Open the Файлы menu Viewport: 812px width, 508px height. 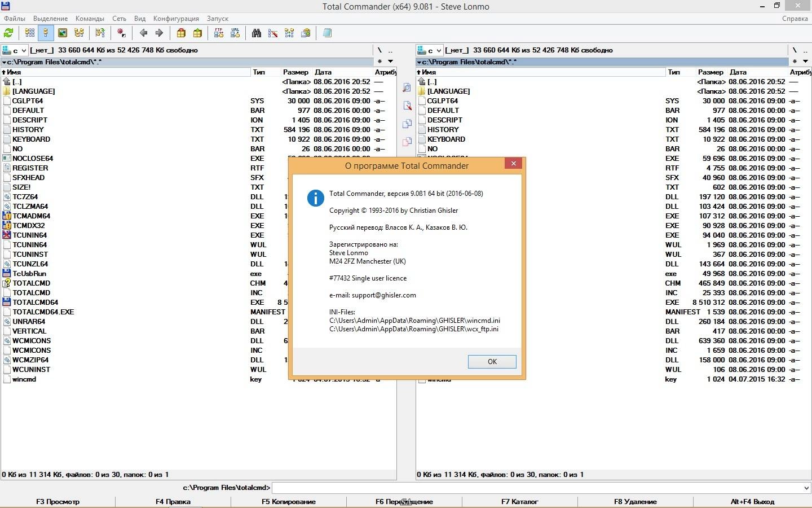point(15,18)
